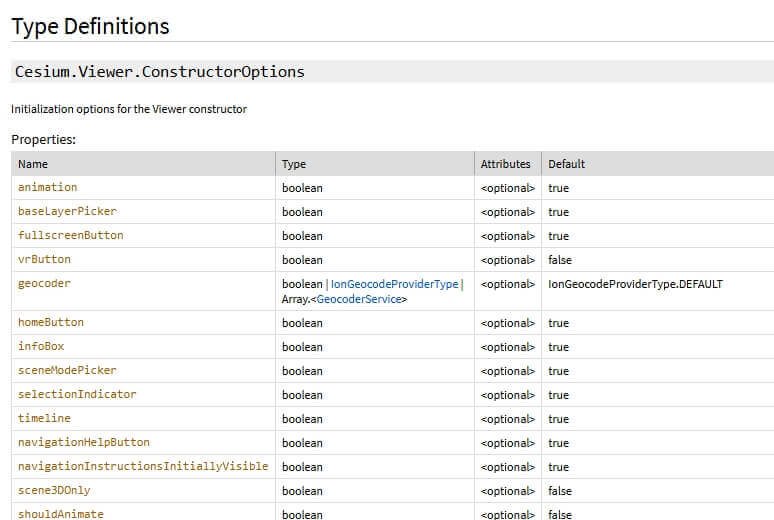774x520 pixels.
Task: Click '<optional>' attribute in the sceneModePicker row
Action: [507, 371]
